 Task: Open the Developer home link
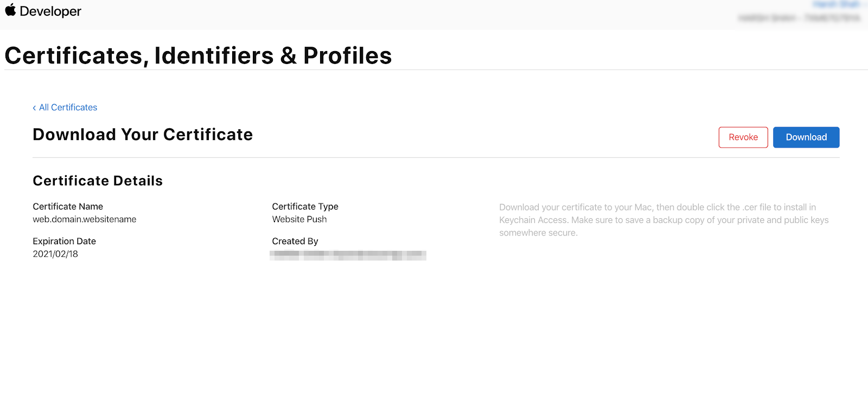50,11
